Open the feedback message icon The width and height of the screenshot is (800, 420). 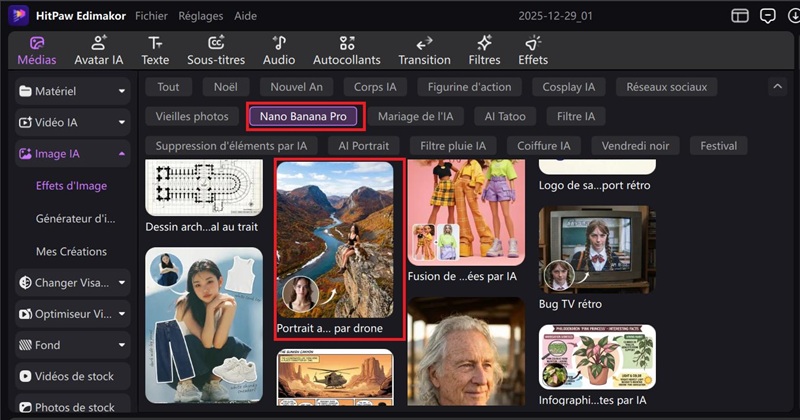tap(768, 16)
